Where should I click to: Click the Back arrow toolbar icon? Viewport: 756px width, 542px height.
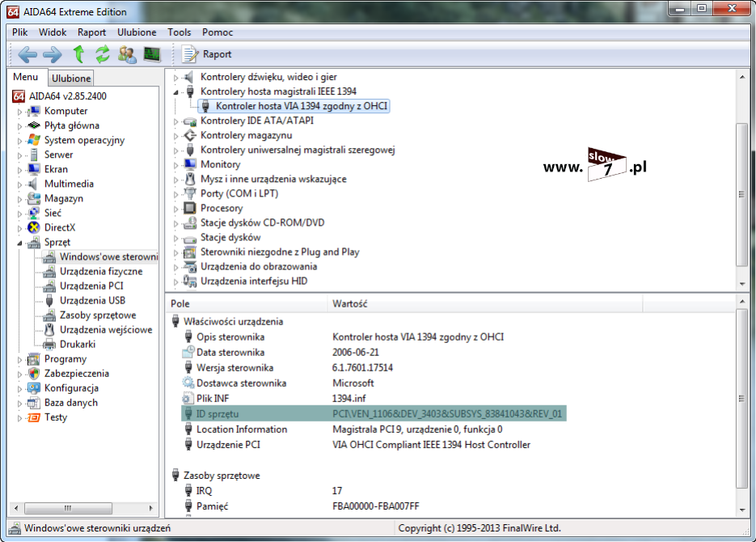pos(27,54)
